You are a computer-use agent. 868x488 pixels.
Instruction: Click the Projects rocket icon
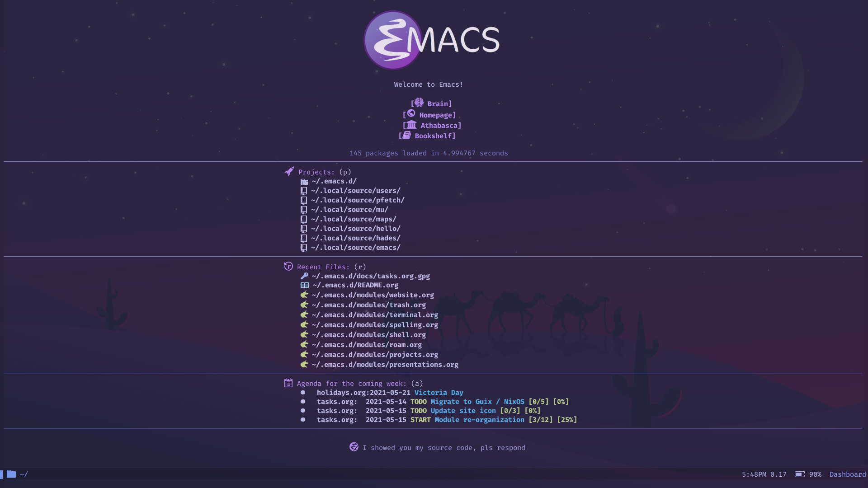tap(288, 172)
